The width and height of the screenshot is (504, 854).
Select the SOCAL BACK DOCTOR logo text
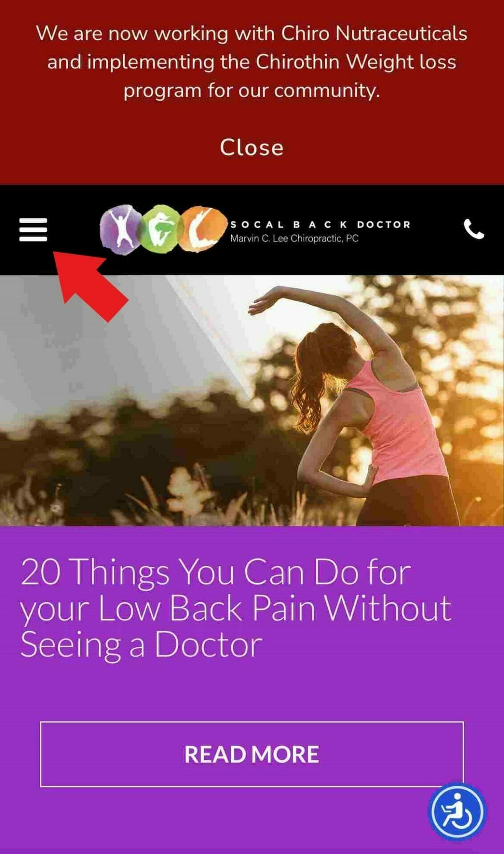[x=320, y=224]
